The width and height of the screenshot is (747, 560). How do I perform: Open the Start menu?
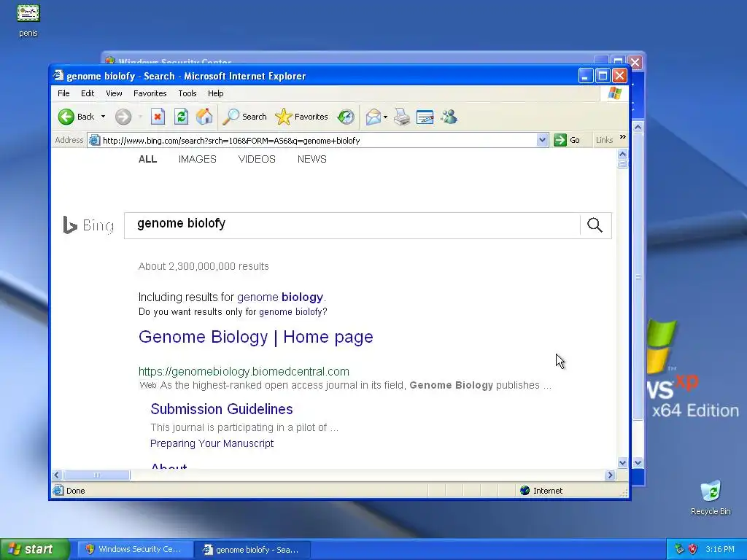pyautogui.click(x=35, y=549)
